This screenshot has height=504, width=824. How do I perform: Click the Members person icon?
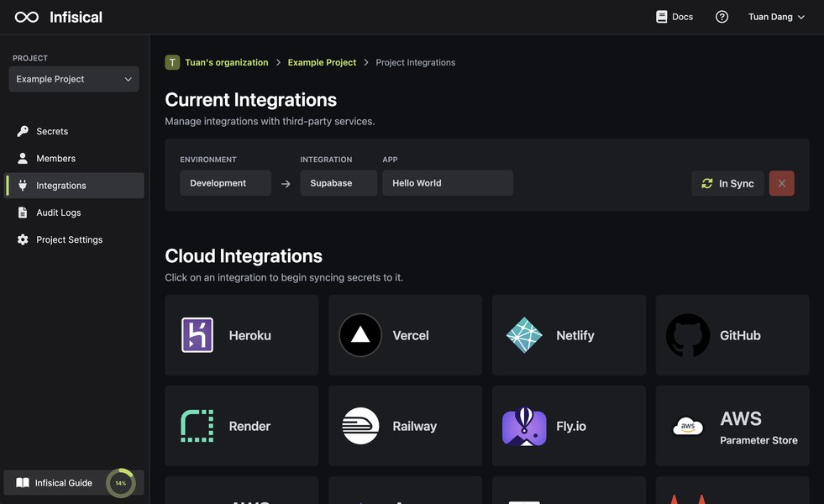(23, 158)
